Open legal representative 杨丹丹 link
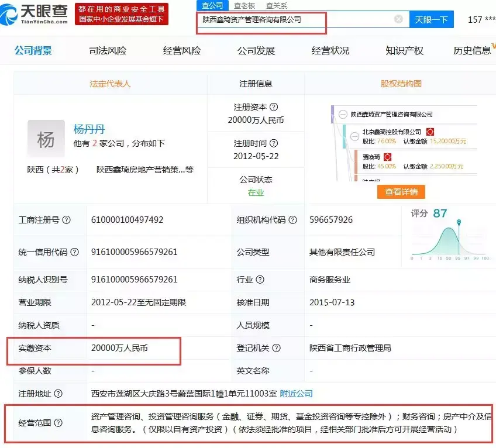This screenshot has width=496, height=448. 89,129
